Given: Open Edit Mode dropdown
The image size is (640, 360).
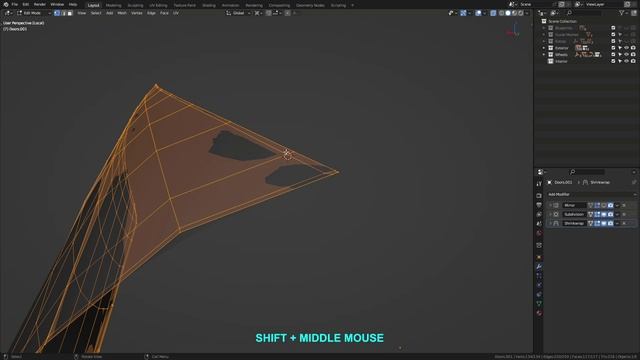Looking at the screenshot, I should pyautogui.click(x=33, y=13).
